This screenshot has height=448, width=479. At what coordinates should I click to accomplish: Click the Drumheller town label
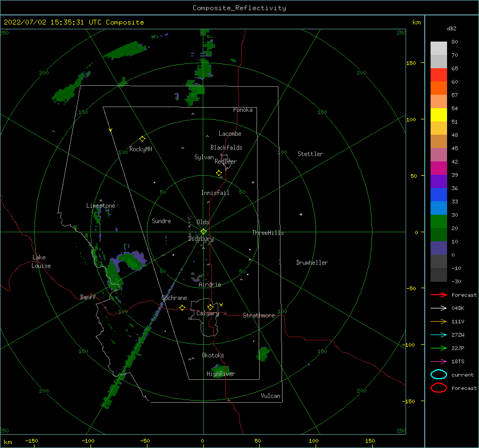pos(311,263)
